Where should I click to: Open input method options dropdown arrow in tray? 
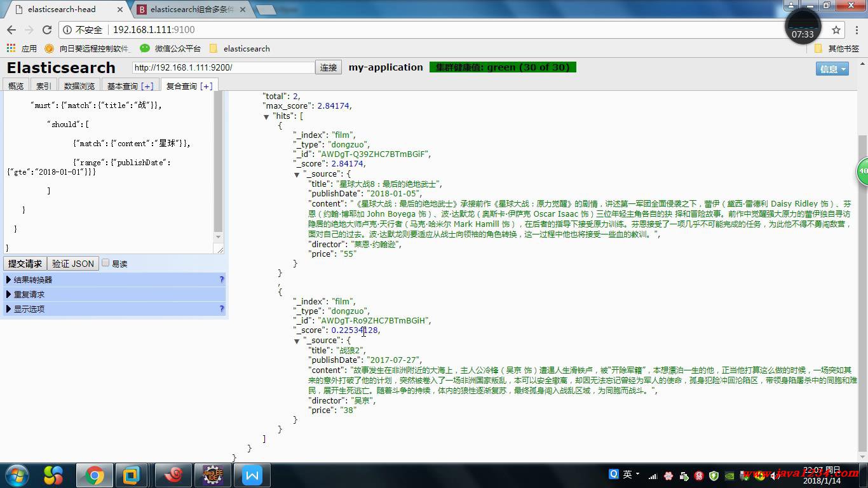click(638, 475)
